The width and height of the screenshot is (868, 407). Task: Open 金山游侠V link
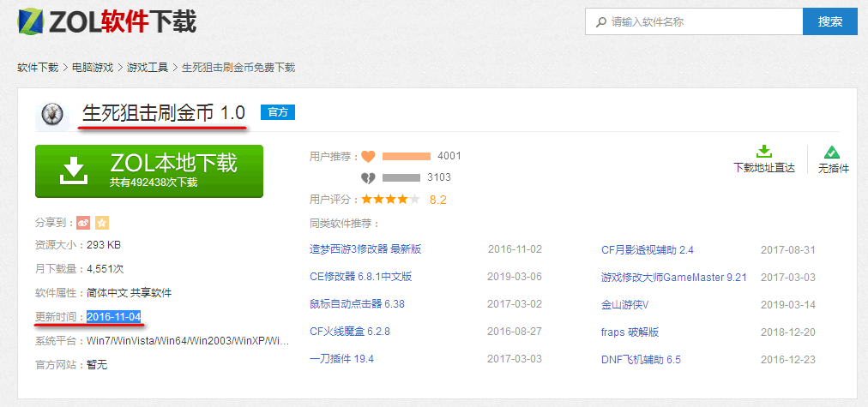click(624, 305)
